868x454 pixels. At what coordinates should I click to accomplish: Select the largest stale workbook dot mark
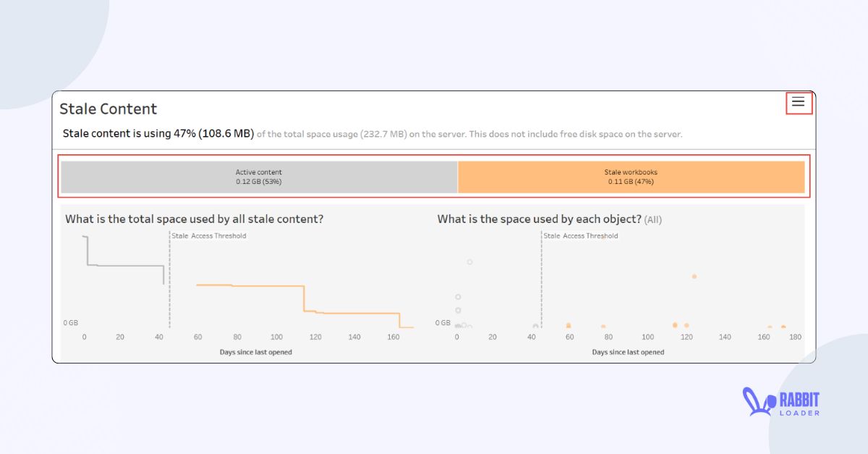click(x=694, y=276)
